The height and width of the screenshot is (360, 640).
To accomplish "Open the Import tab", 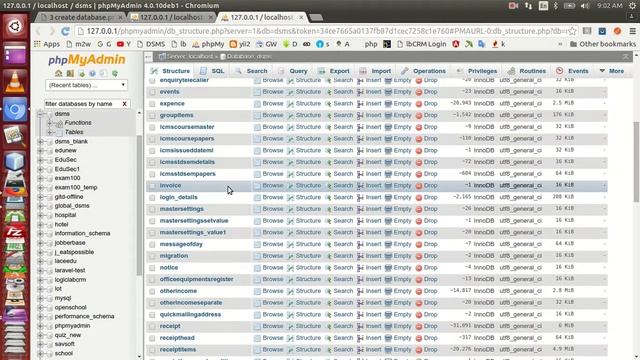I will tap(376, 71).
